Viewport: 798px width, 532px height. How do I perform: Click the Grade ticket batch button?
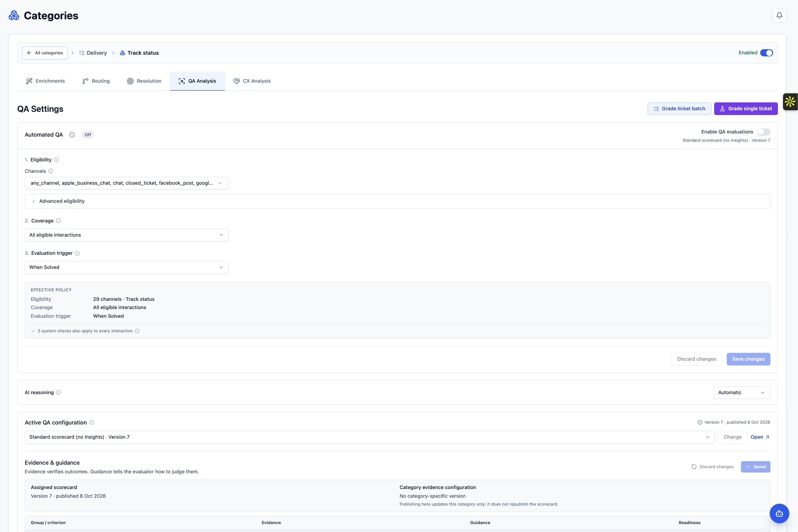point(679,109)
